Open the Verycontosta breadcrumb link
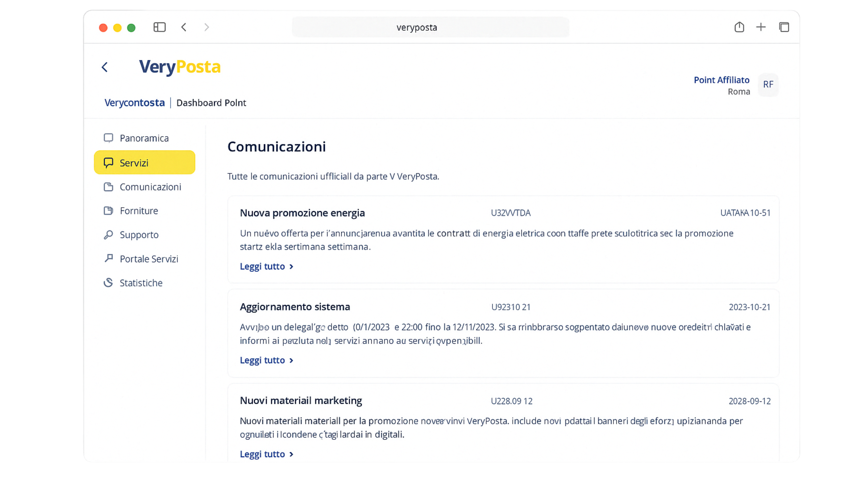868x488 pixels. (x=134, y=102)
